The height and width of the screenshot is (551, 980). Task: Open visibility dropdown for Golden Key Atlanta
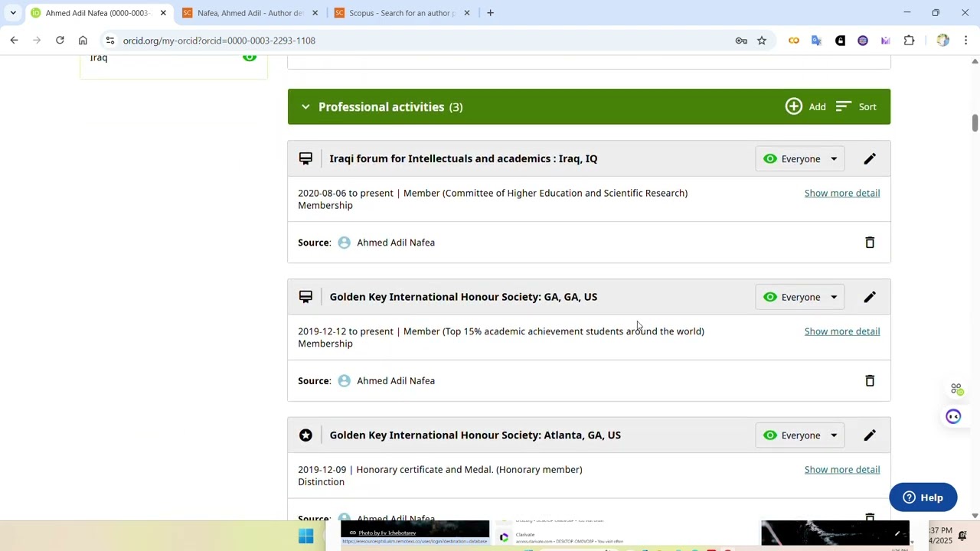(x=800, y=435)
